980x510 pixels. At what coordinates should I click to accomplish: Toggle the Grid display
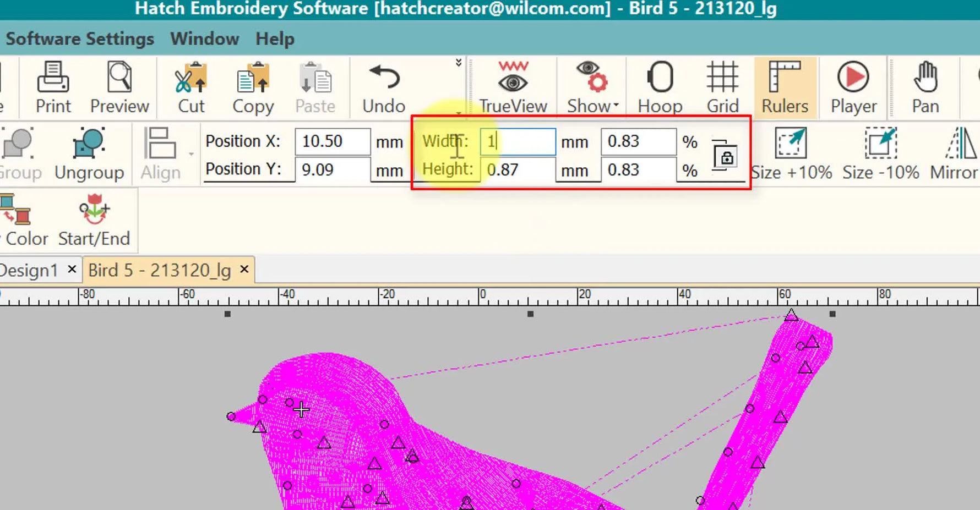point(722,88)
